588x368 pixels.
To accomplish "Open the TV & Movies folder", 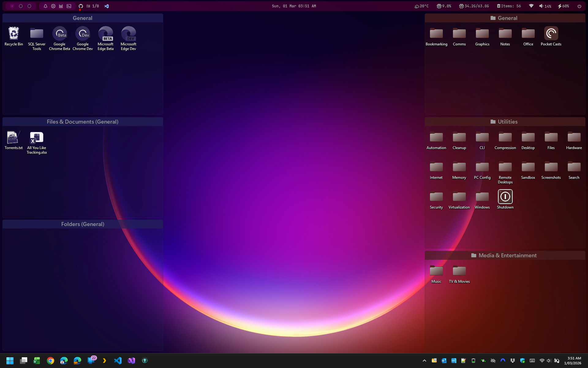I will (x=459, y=271).
